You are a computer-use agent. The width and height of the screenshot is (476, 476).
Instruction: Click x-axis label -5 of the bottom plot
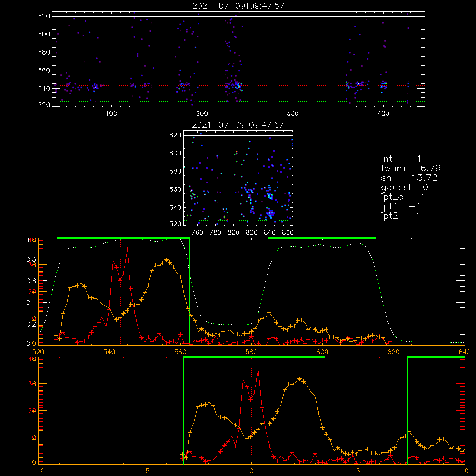click(x=145, y=471)
